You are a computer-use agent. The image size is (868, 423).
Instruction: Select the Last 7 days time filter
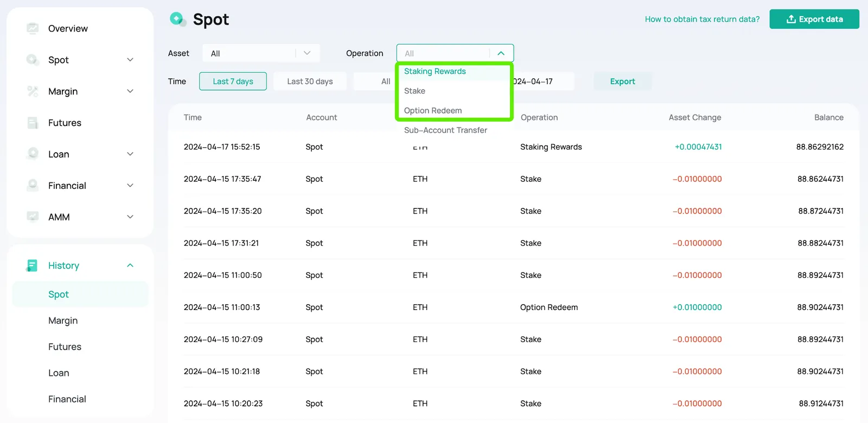(x=233, y=81)
